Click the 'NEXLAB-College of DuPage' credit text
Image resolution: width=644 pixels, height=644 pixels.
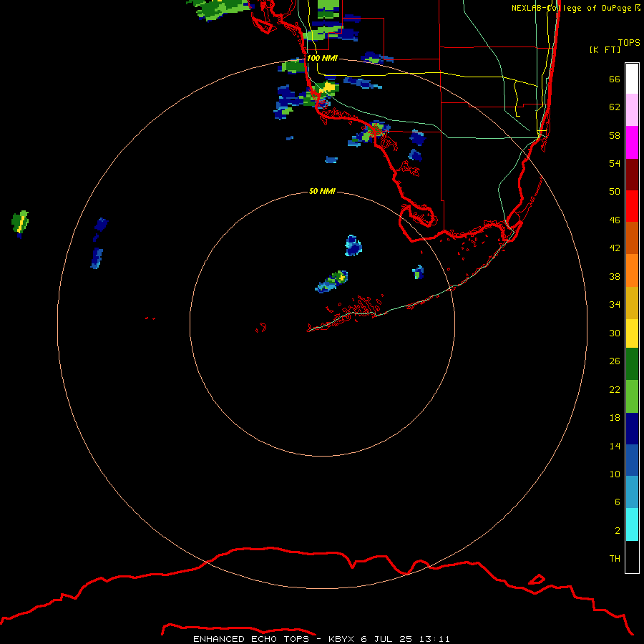click(x=571, y=8)
